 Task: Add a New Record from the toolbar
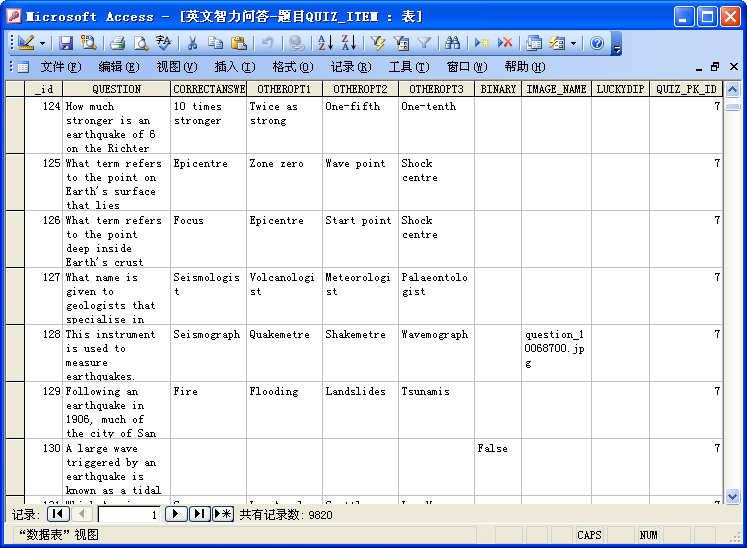coord(482,43)
